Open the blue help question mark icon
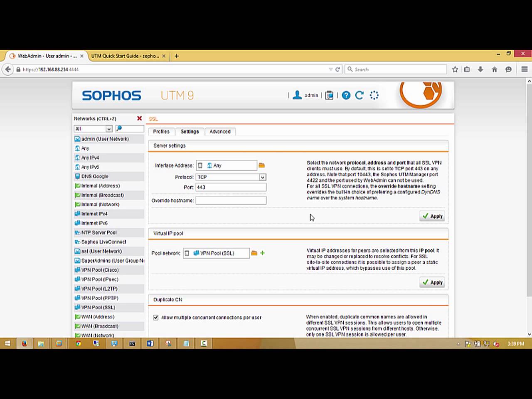The height and width of the screenshot is (399, 532). 346,95
